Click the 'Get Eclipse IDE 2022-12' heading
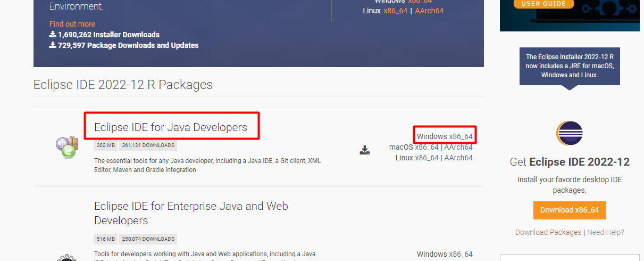This screenshot has width=644, height=261. [570, 162]
